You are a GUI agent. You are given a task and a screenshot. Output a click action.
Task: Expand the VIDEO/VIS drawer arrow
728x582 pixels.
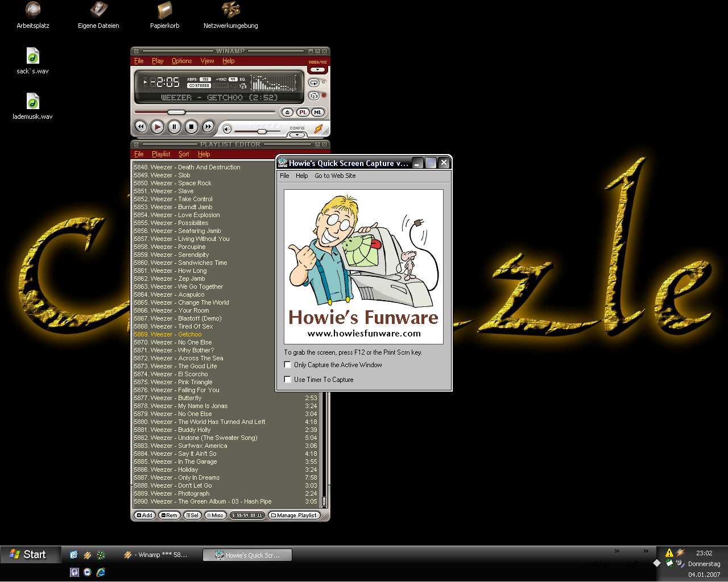(317, 70)
